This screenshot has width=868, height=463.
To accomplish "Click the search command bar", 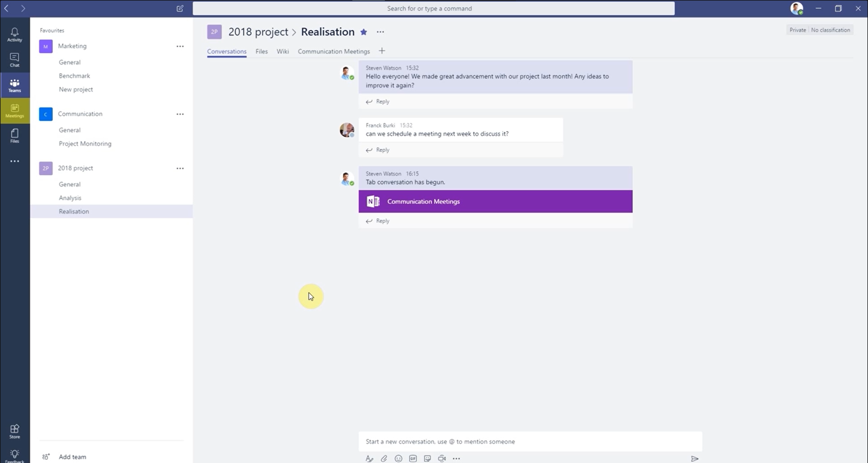I will tap(429, 8).
